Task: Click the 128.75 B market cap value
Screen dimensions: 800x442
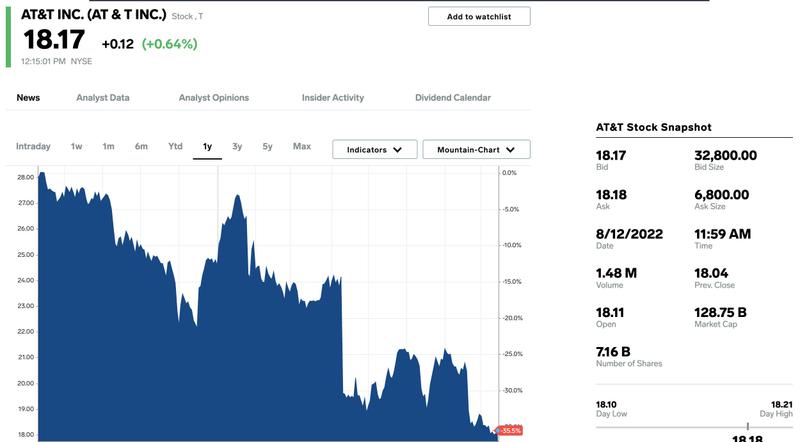Action: [720, 313]
